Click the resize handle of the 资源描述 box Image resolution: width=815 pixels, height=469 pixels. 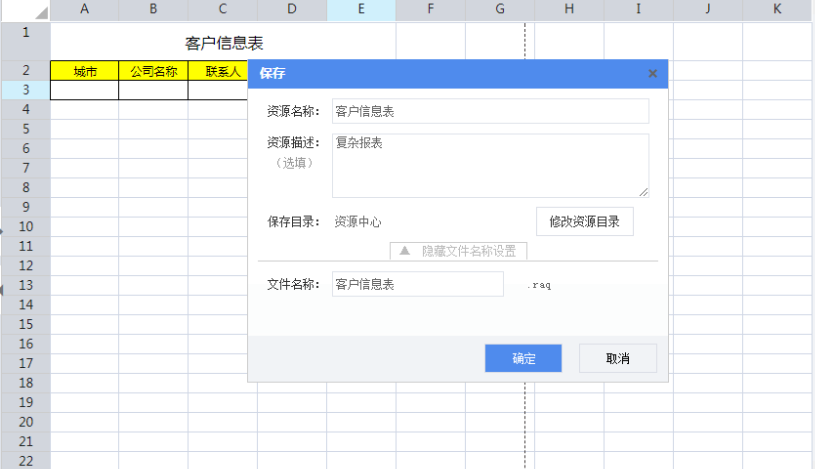[644, 192]
